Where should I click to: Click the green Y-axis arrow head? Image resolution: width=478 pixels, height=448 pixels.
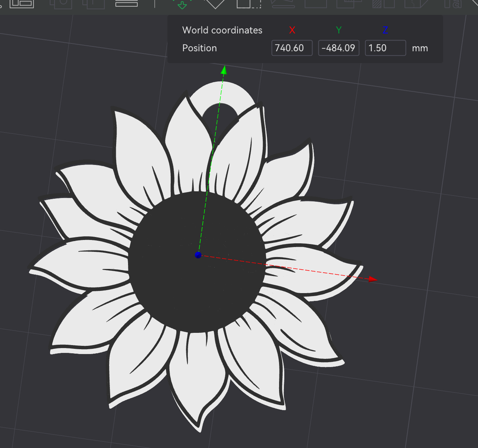[224, 70]
